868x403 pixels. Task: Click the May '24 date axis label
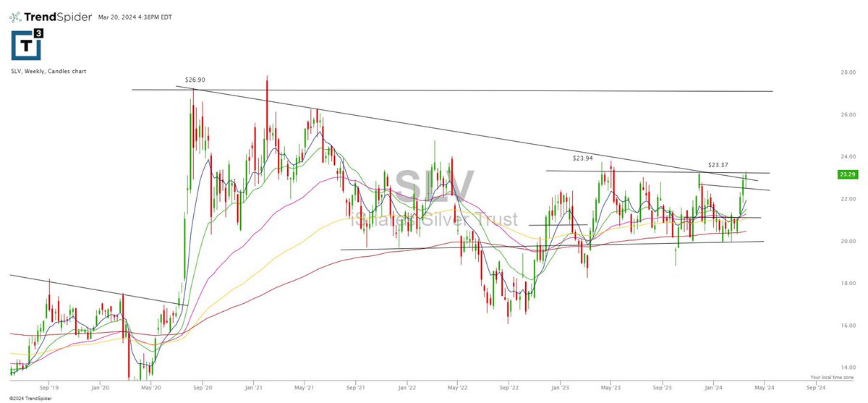[x=765, y=388]
